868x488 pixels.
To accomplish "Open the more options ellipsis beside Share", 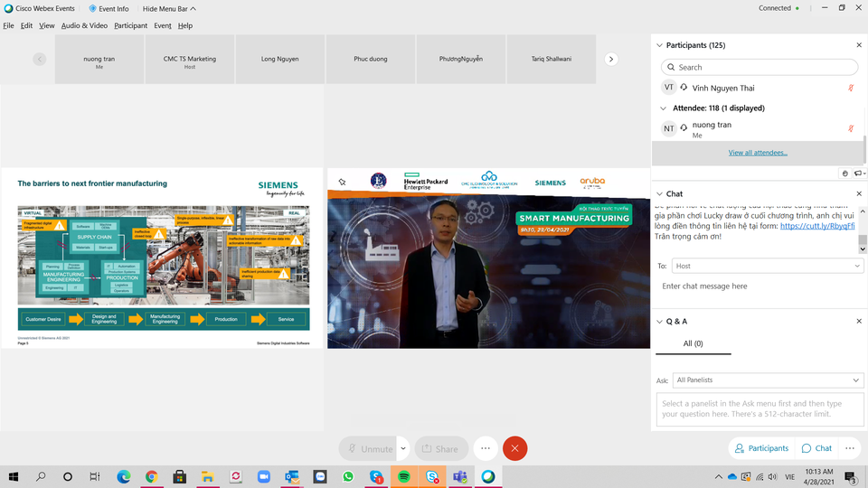I will pyautogui.click(x=486, y=449).
